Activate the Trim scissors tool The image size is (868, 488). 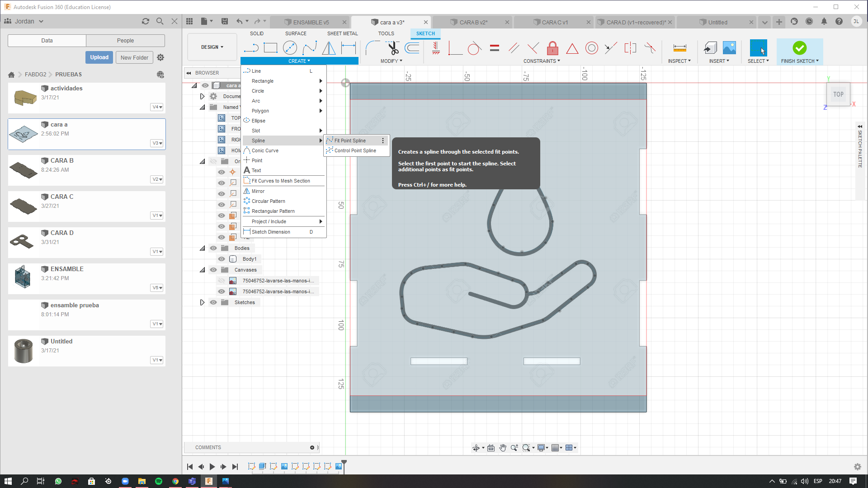(x=392, y=48)
